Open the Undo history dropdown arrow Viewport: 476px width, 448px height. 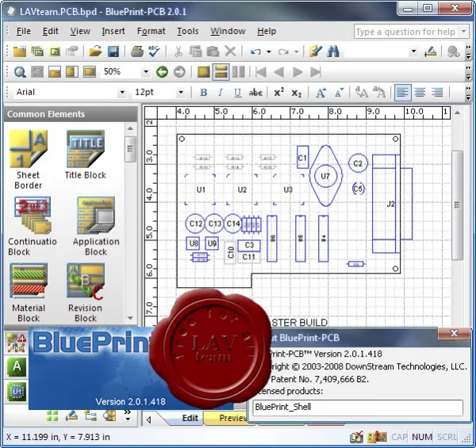pos(269,52)
